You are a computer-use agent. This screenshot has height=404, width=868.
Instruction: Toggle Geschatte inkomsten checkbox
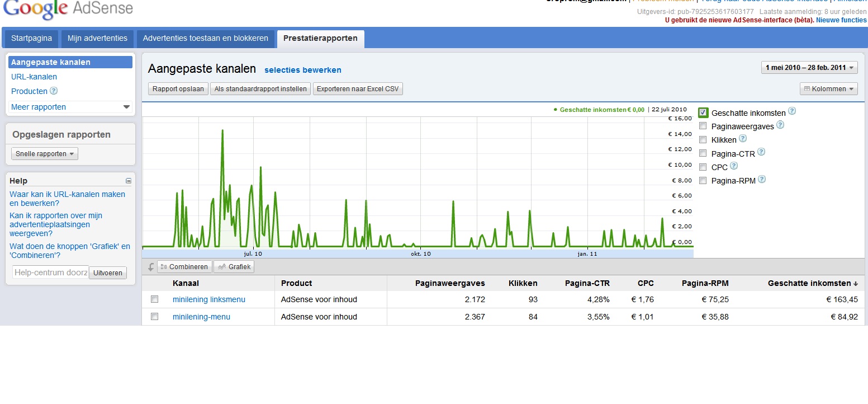click(x=703, y=112)
